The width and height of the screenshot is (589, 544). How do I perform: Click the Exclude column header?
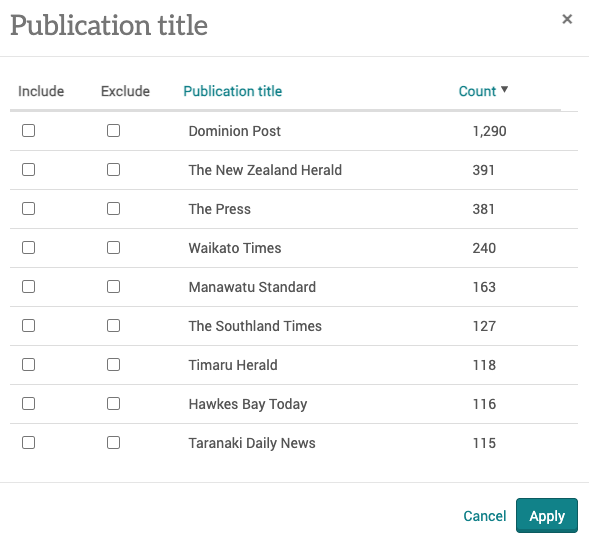(x=125, y=91)
